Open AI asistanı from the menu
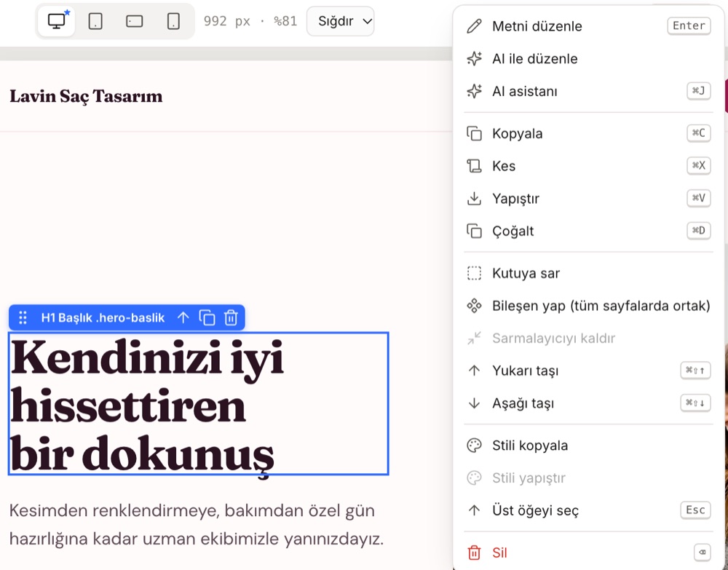Viewport: 728px width, 570px height. tap(588, 91)
